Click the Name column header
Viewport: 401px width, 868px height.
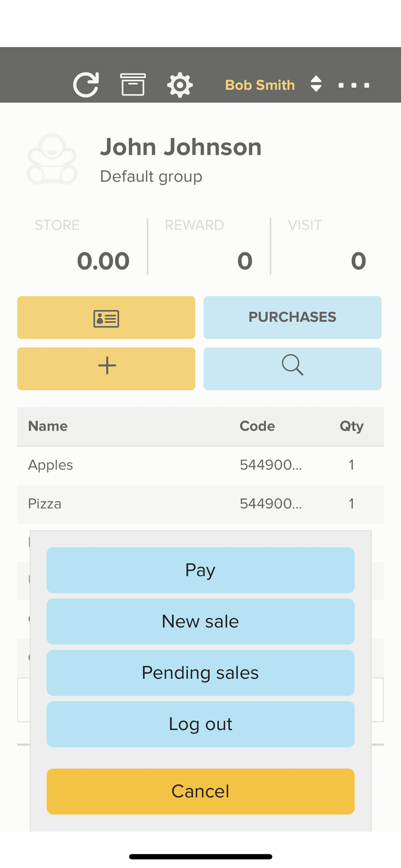pos(48,426)
